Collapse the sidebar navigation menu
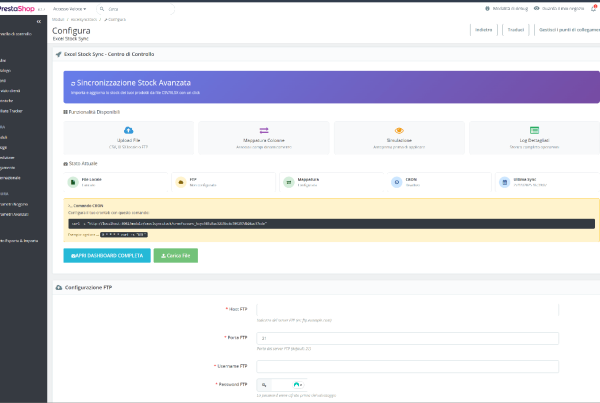Viewport: 600px width, 403px height. pos(37,20)
